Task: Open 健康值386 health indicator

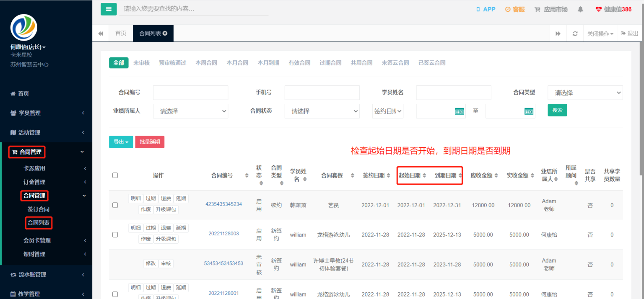Action: (x=613, y=9)
